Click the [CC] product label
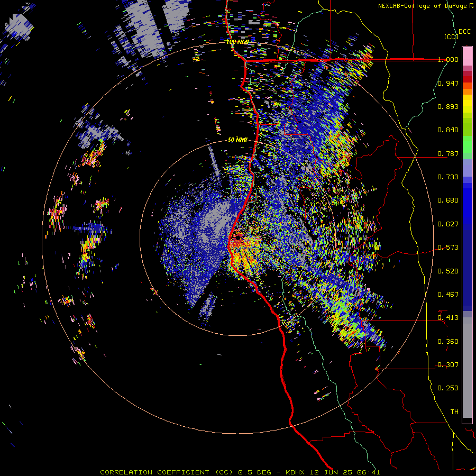The width and height of the screenshot is (476, 476). [x=451, y=36]
